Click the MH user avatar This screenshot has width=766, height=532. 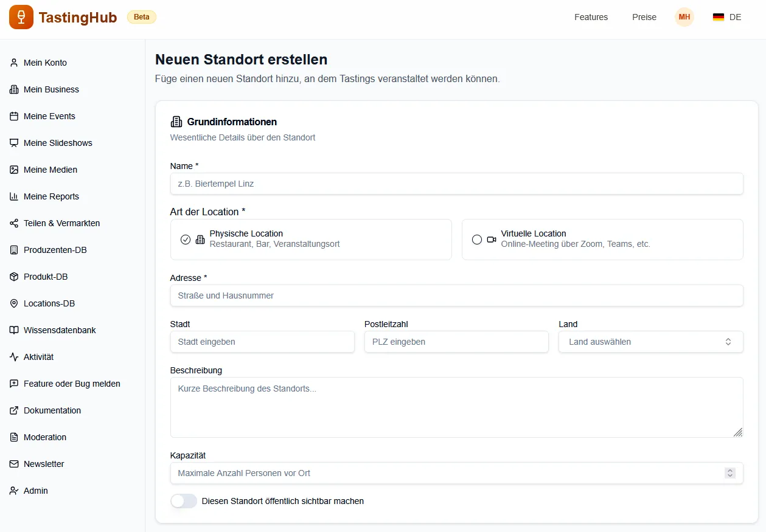pos(684,17)
